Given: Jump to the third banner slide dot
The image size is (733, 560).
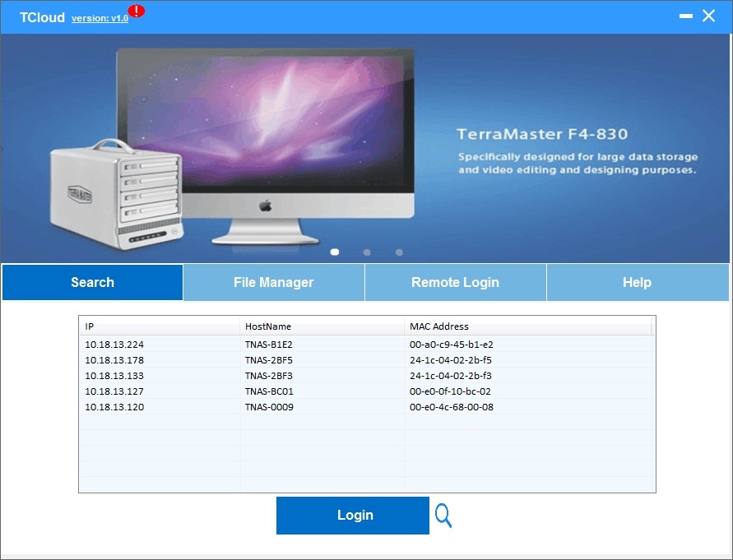Looking at the screenshot, I should tap(399, 252).
